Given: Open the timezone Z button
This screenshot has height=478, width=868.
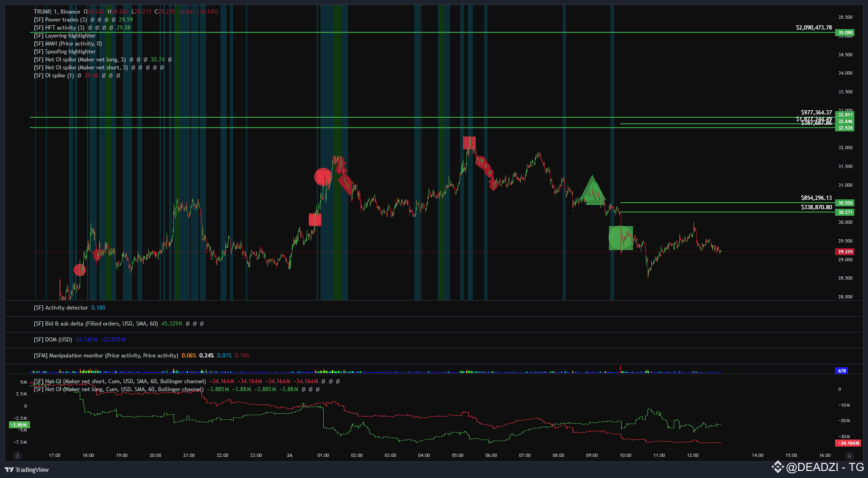Looking at the screenshot, I should point(17,455).
